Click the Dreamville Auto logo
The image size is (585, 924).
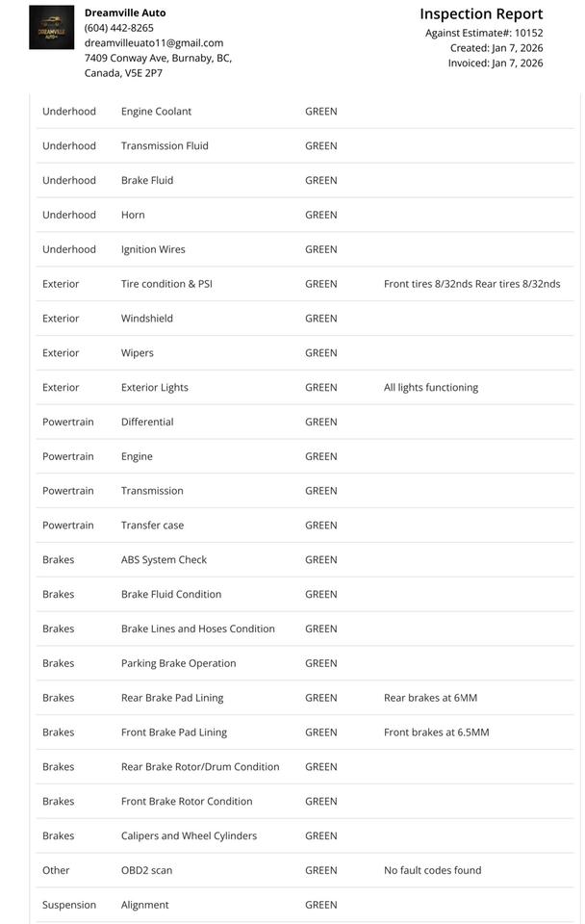pos(52,27)
